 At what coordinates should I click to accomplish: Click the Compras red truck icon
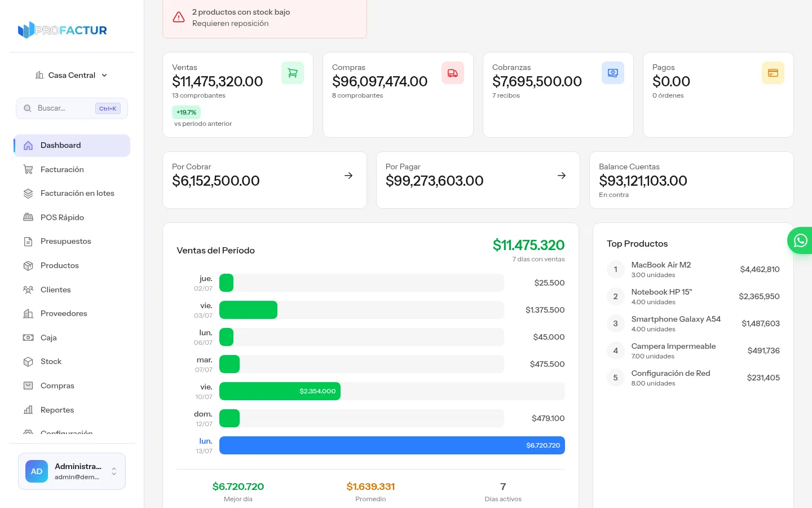pyautogui.click(x=453, y=73)
